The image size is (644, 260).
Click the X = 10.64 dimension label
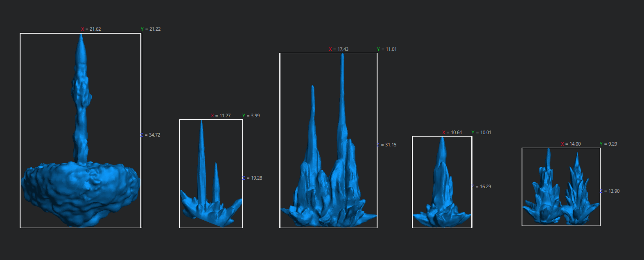coord(452,132)
